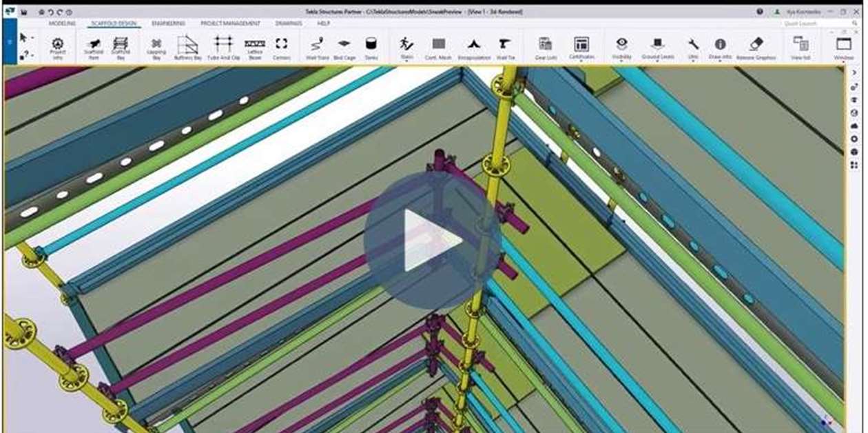Select the Wall Tie tool
868x433 pixels.
point(505,48)
